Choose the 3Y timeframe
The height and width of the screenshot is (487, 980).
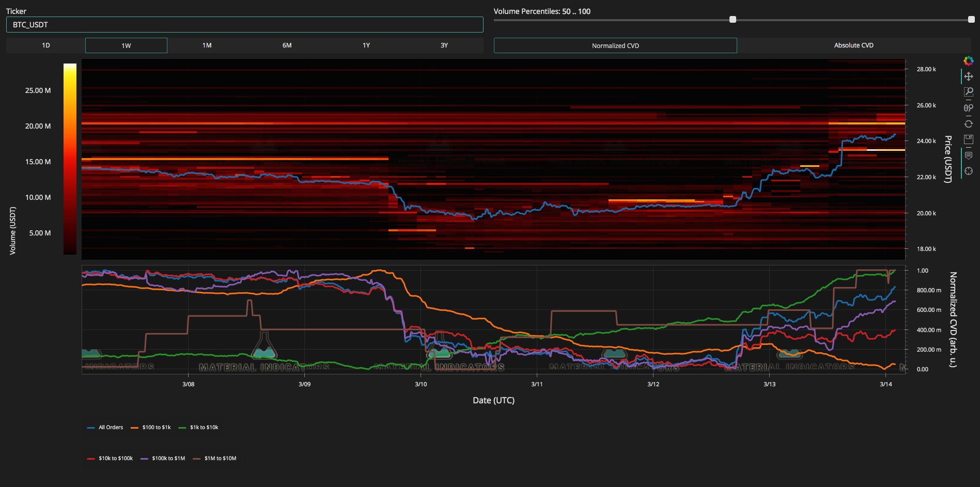pos(444,45)
